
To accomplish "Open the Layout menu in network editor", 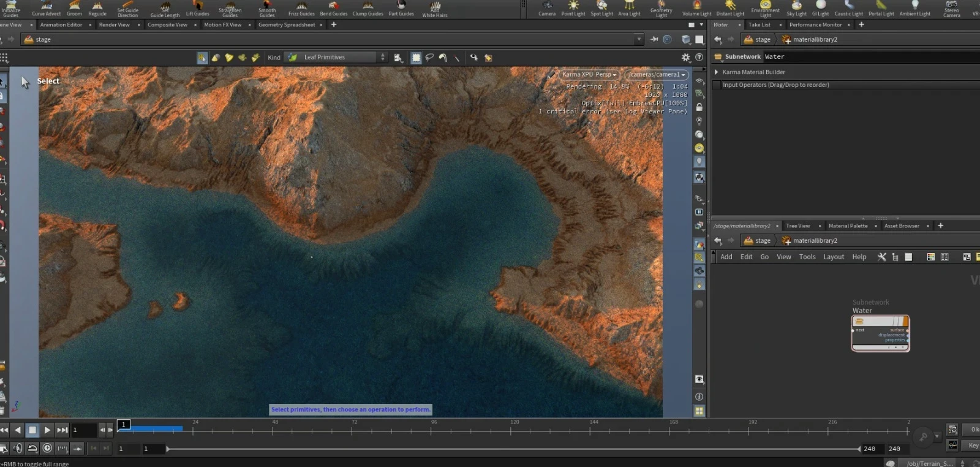I will pyautogui.click(x=833, y=257).
